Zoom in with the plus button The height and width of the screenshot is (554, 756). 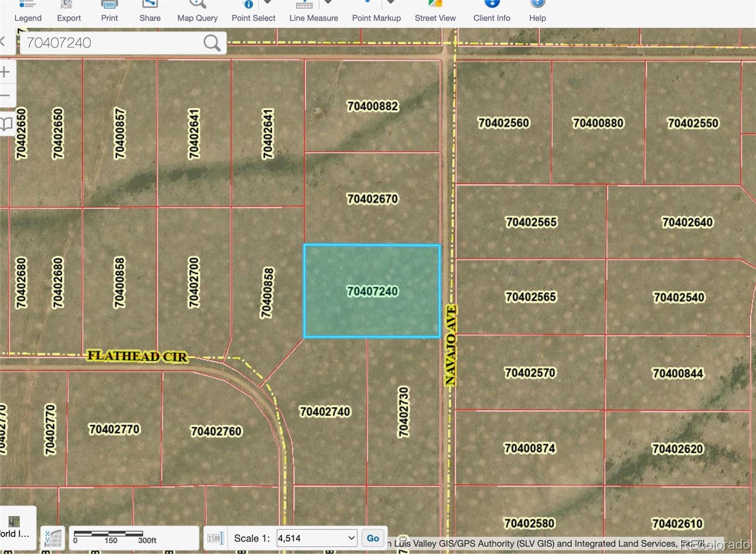point(5,72)
